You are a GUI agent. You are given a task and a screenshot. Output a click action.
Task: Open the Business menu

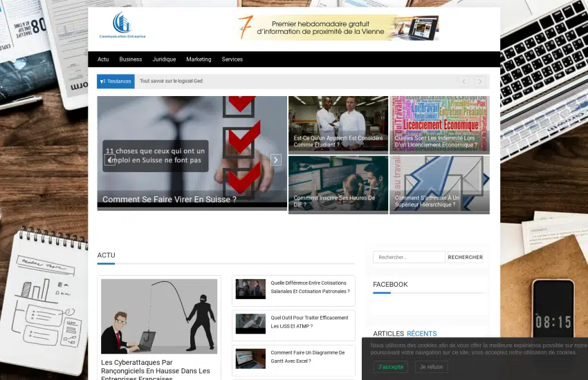coord(131,59)
